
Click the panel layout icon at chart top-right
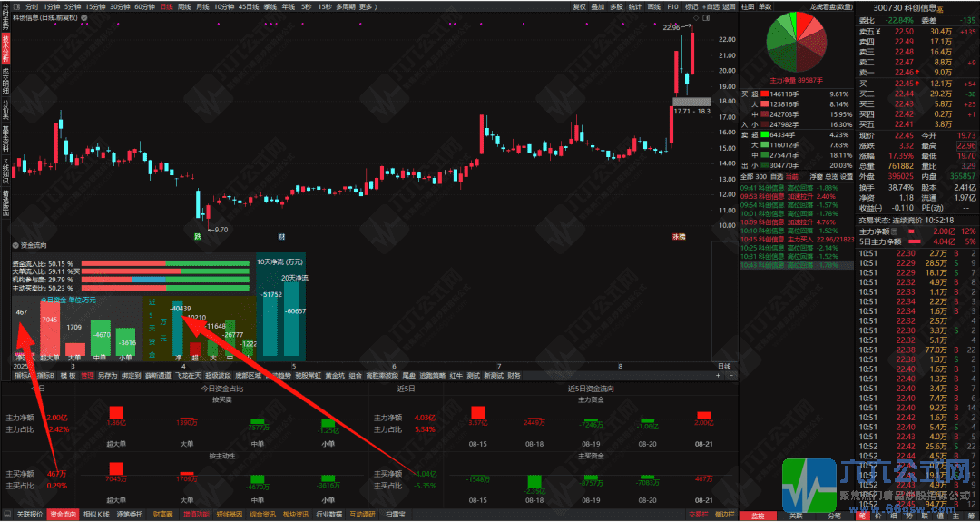(706, 18)
